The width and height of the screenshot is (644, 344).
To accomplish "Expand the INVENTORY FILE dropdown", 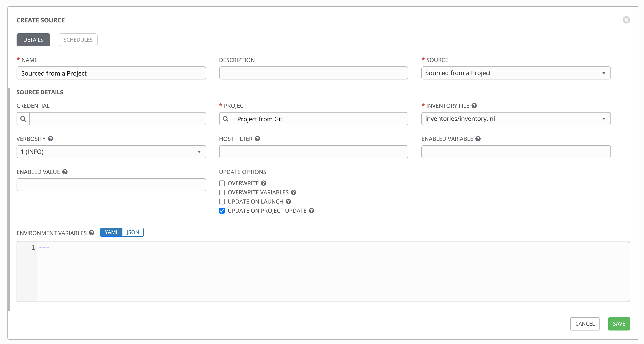I will [605, 118].
